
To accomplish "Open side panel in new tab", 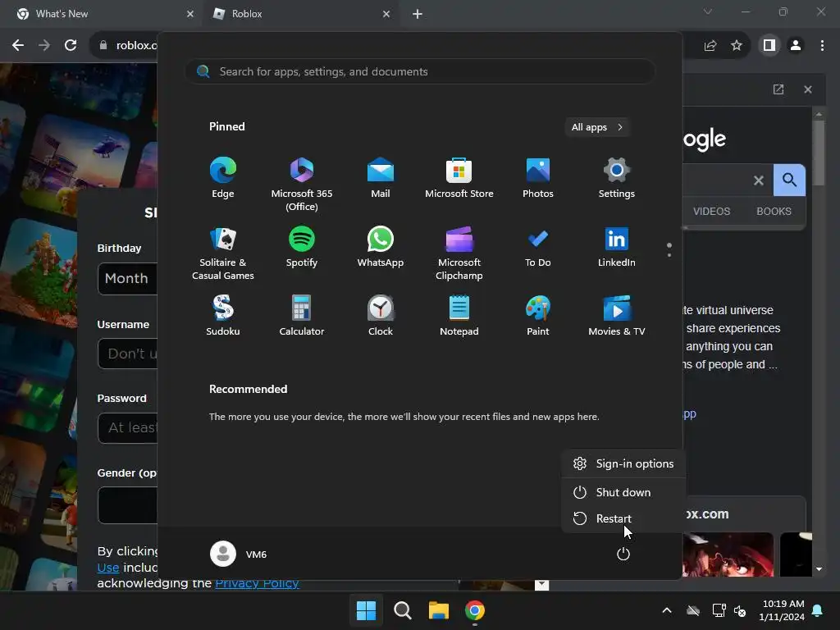I will coord(778,89).
